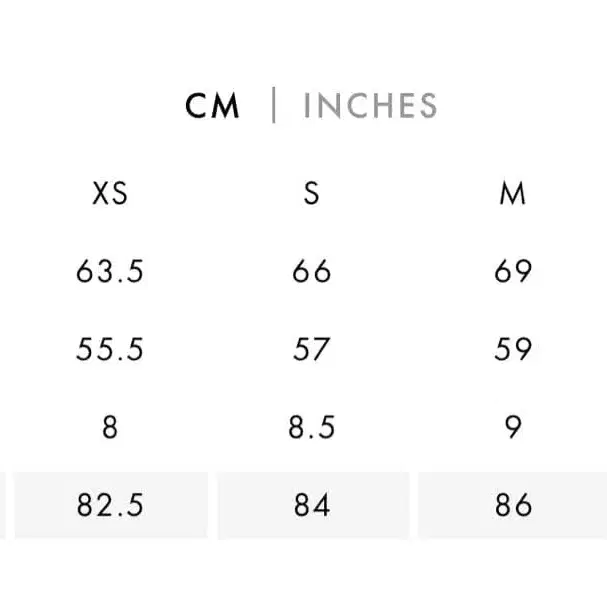Select the 55.5 value in XS column
Image resolution: width=607 pixels, height=607 pixels.
pyautogui.click(x=110, y=349)
